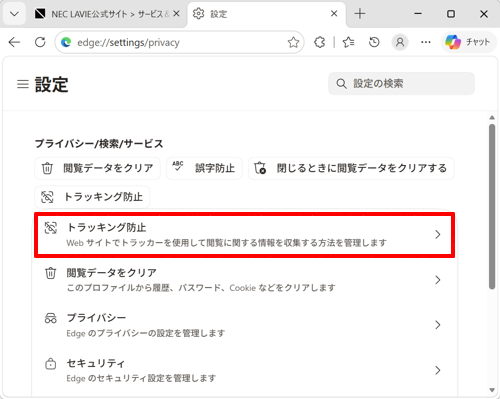500x399 pixels.
Task: Open a new tab with the plus icon
Action: tap(360, 14)
